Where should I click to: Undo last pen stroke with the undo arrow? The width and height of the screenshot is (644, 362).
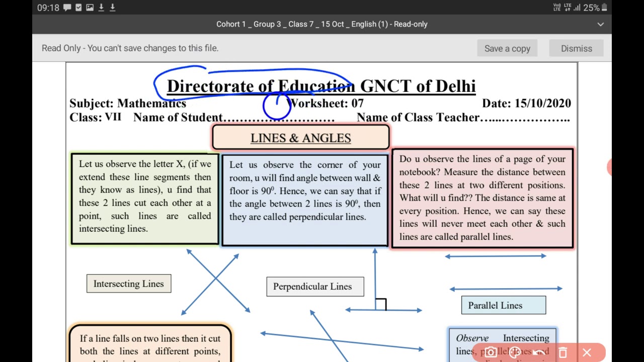tap(539, 352)
